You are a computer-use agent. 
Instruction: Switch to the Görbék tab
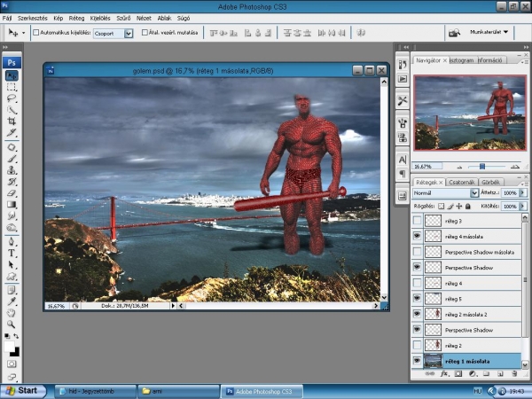click(490, 182)
